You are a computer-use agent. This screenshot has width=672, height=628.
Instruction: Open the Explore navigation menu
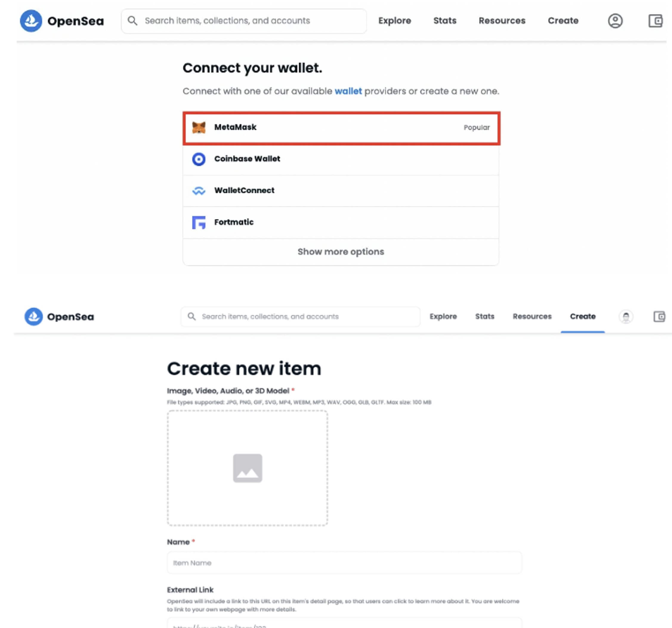pos(395,21)
